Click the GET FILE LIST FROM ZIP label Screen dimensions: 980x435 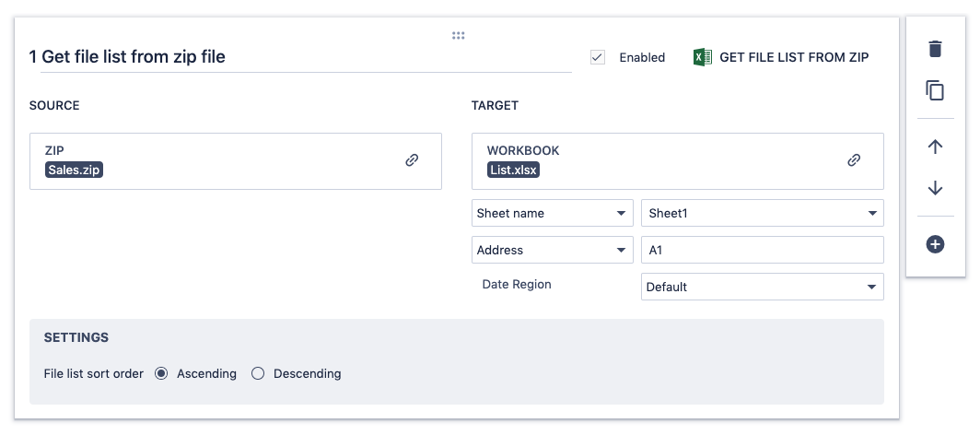[793, 57]
